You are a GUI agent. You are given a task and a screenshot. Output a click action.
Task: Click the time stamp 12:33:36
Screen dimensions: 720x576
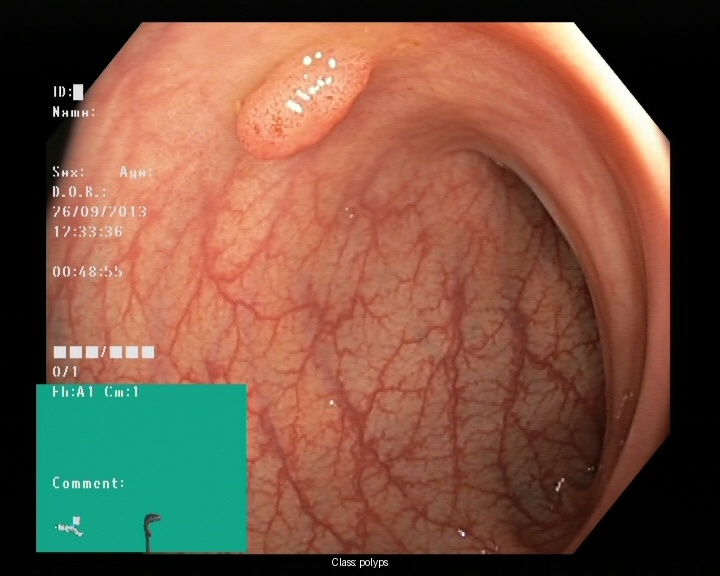88,232
